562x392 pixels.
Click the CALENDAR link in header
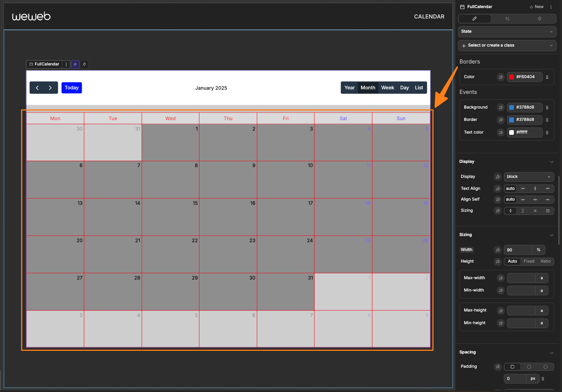[x=429, y=17]
